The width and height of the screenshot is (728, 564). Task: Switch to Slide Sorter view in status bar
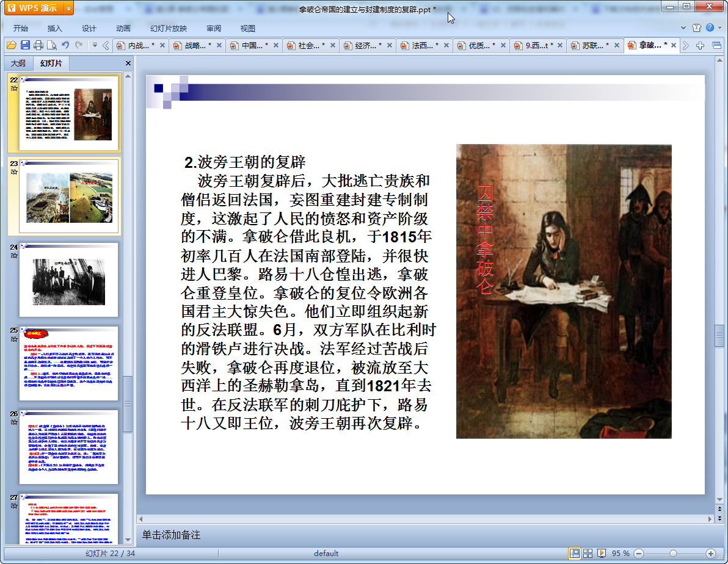tap(588, 554)
